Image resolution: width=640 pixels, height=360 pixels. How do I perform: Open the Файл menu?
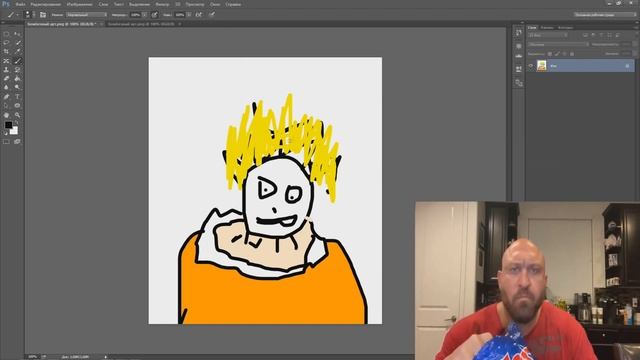tap(20, 4)
